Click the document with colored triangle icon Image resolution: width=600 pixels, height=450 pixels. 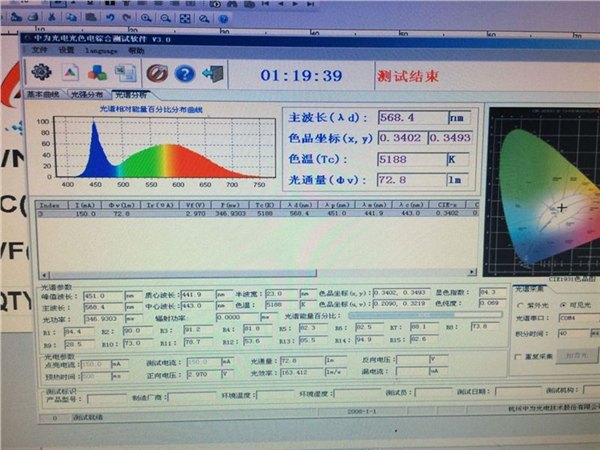coord(70,73)
